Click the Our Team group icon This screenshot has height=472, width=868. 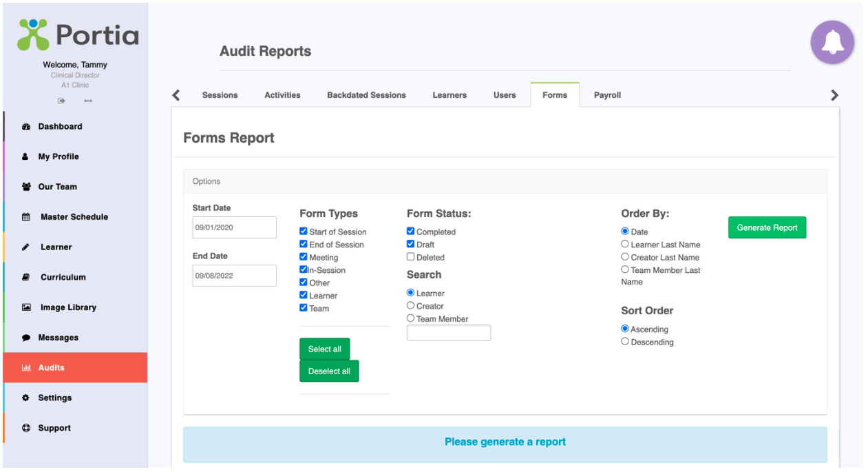tap(26, 187)
